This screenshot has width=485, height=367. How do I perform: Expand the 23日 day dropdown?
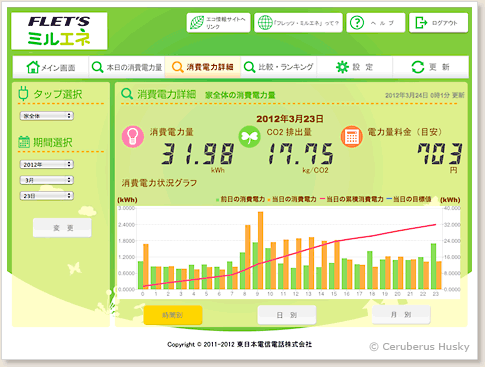pos(47,196)
